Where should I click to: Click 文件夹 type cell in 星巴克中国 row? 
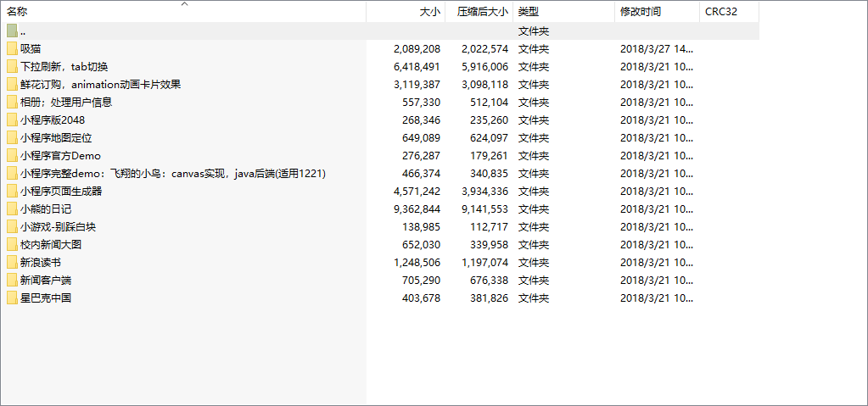point(534,298)
